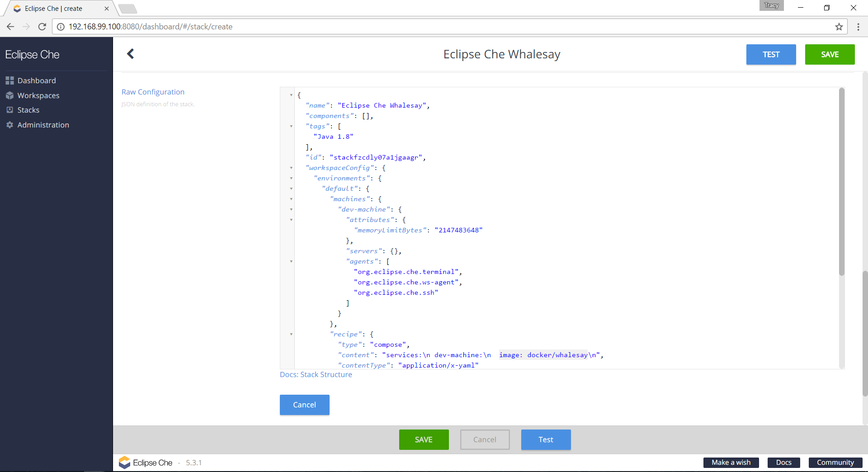Viewport: 868px width, 472px height.
Task: Click the browser address bar URL
Action: 151,27
